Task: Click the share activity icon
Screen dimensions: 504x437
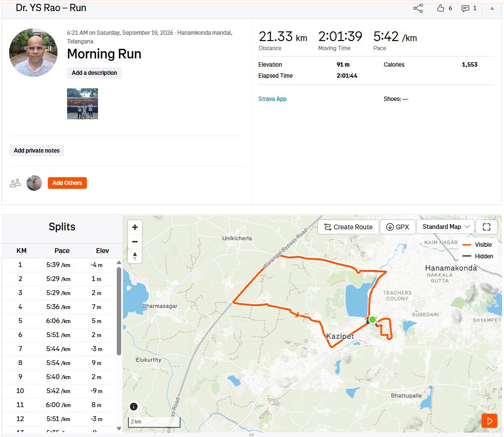Action: [x=418, y=8]
